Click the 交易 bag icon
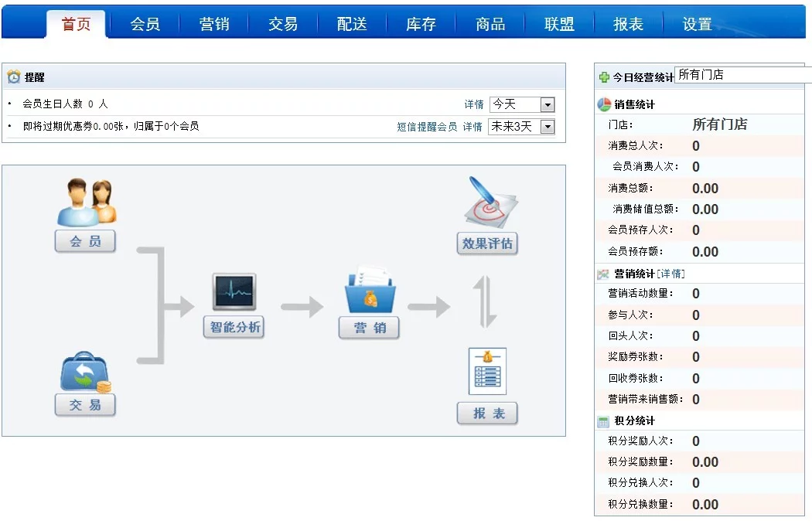 (85, 373)
